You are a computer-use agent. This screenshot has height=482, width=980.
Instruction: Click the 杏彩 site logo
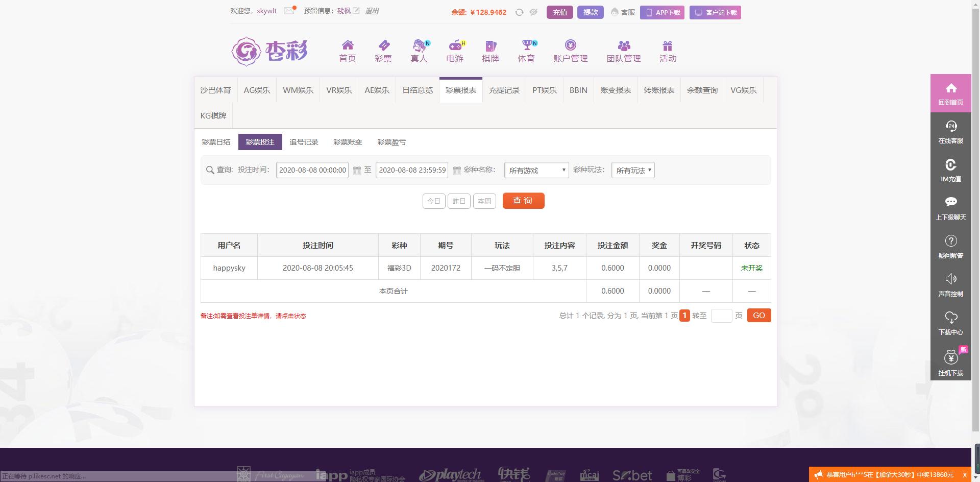269,51
